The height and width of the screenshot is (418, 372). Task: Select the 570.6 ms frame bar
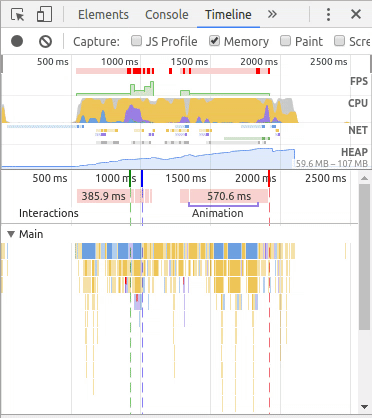click(229, 196)
